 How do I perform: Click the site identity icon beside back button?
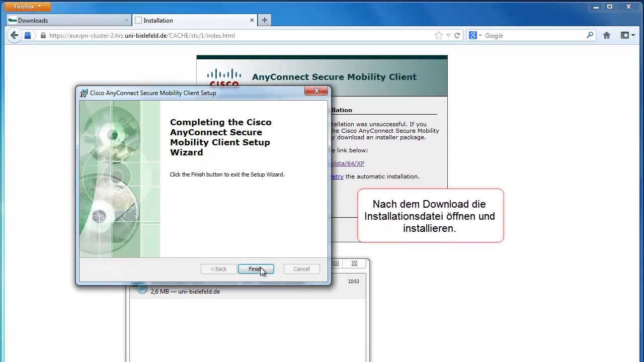pyautogui.click(x=28, y=35)
